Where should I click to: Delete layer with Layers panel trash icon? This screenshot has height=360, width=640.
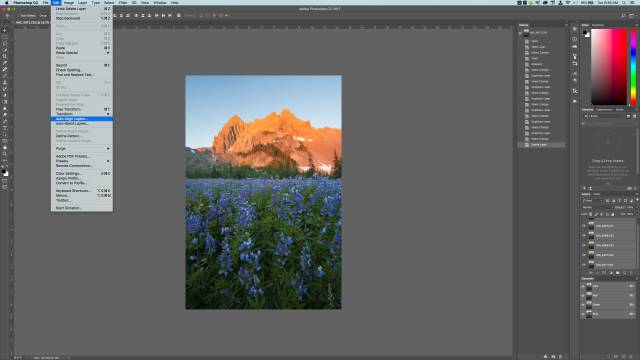631,273
